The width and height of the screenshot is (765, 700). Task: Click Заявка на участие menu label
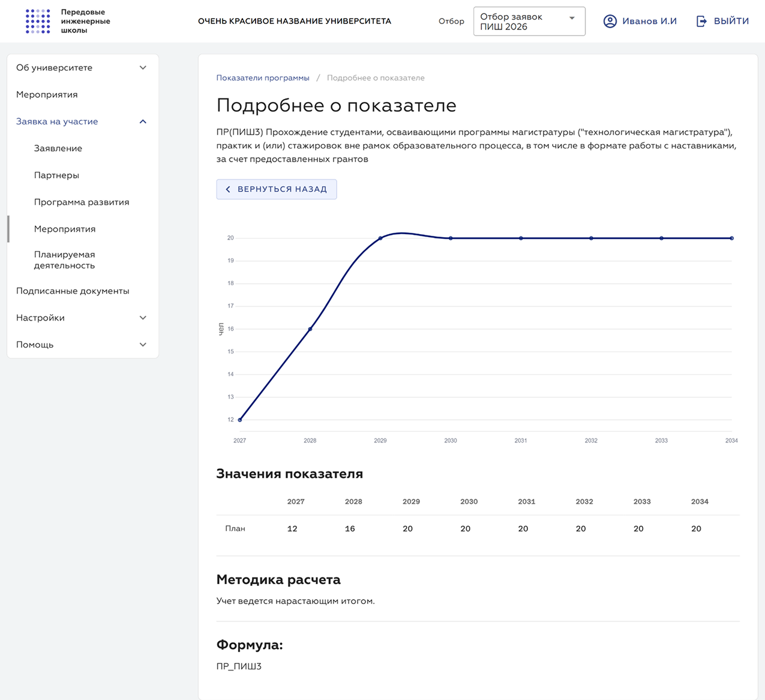click(x=57, y=122)
